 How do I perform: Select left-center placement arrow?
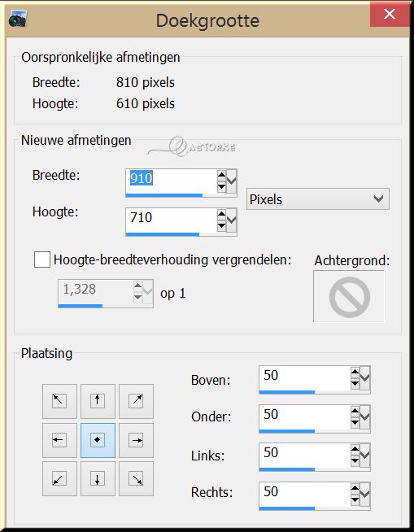(x=59, y=440)
